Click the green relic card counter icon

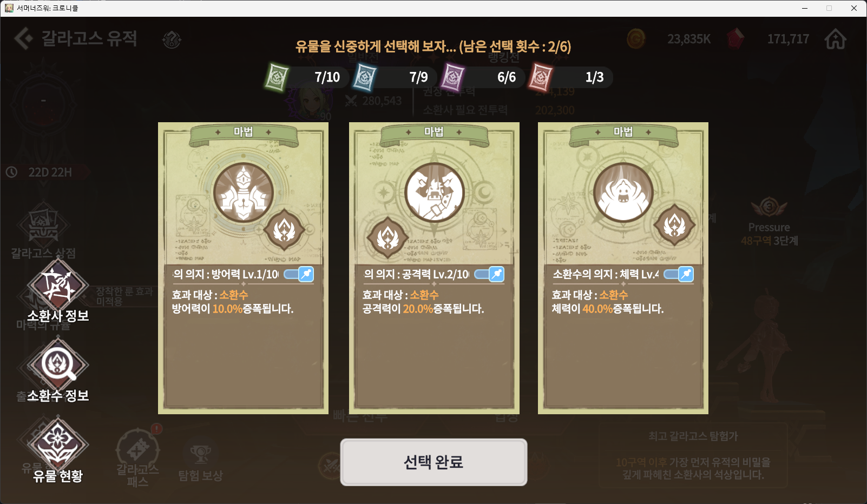(x=277, y=77)
